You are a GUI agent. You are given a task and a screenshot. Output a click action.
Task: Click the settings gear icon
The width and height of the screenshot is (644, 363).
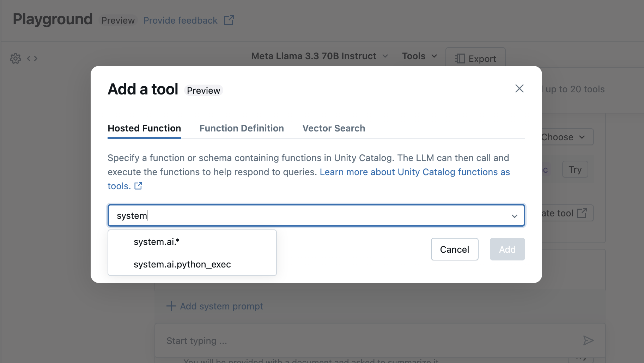click(x=16, y=59)
